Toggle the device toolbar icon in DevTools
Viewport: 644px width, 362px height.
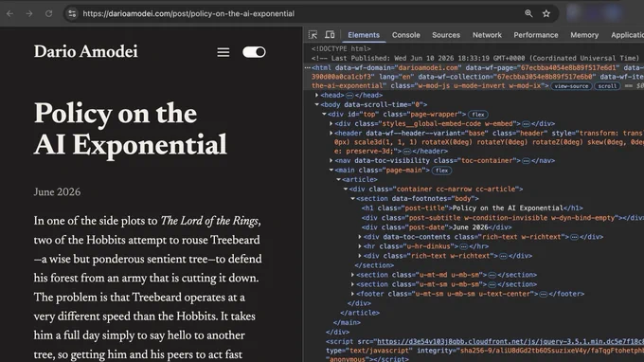(x=330, y=35)
